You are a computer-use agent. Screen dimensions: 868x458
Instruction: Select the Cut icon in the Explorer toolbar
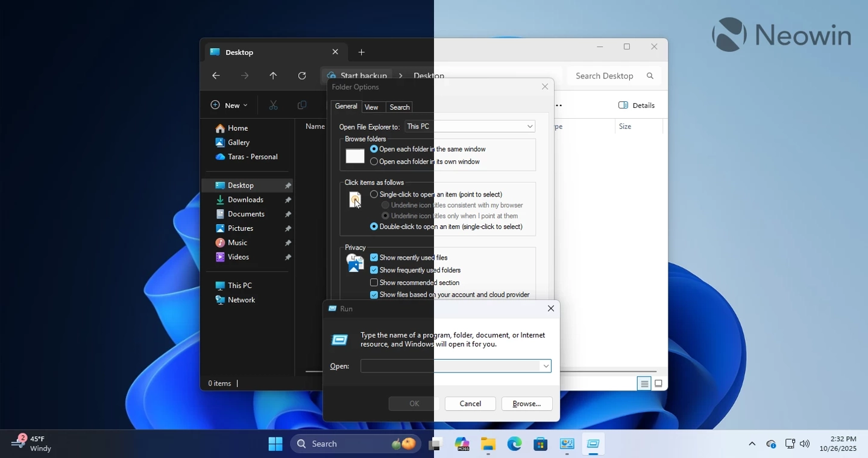(x=273, y=105)
